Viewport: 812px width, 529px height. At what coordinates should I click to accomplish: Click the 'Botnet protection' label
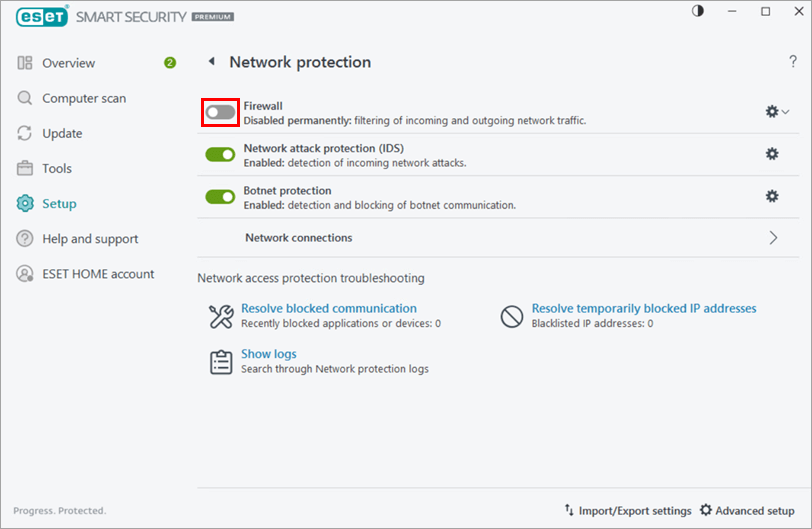click(287, 191)
